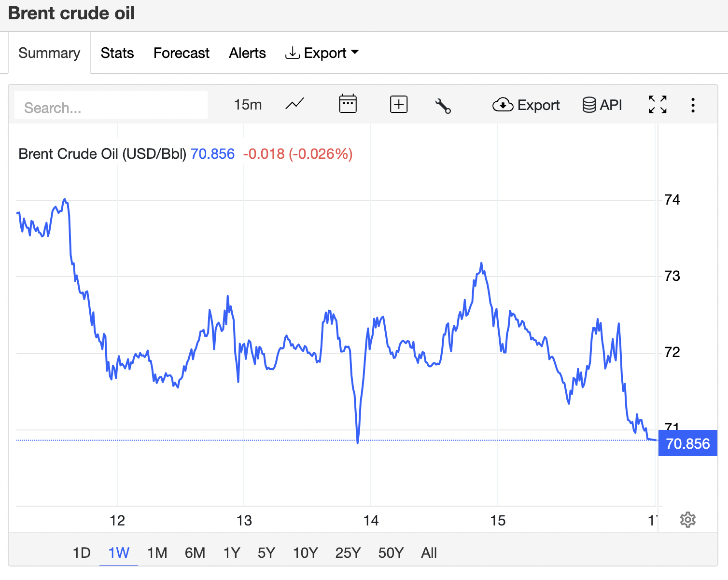Click the blue 70.856 legend price value
Image resolution: width=728 pixels, height=580 pixels.
point(212,153)
